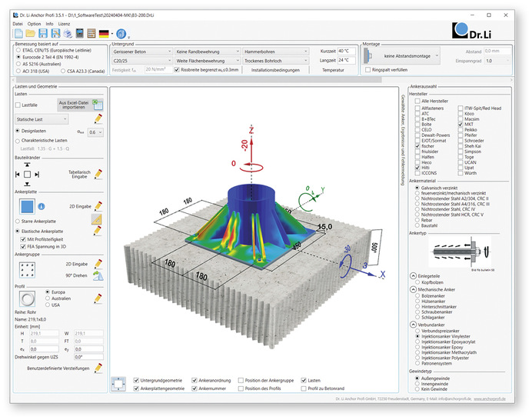Open the Option menu
The image size is (532, 420).
pyautogui.click(x=35, y=24)
